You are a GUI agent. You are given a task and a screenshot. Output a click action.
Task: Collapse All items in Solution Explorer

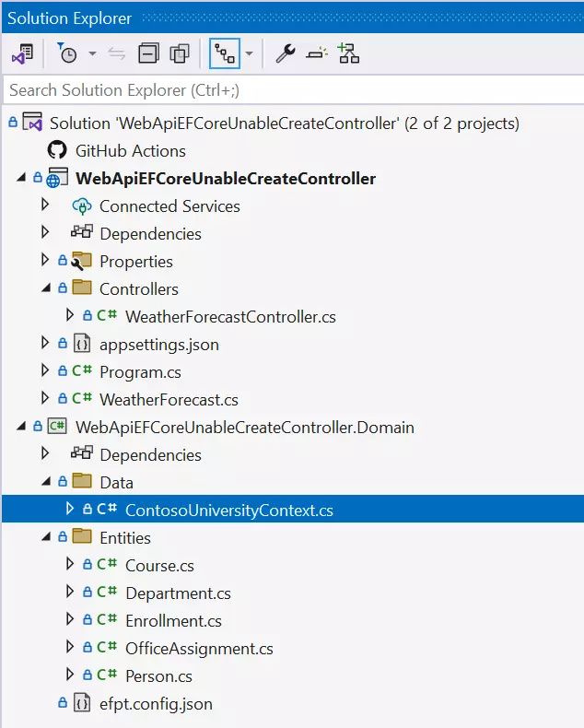tap(148, 53)
